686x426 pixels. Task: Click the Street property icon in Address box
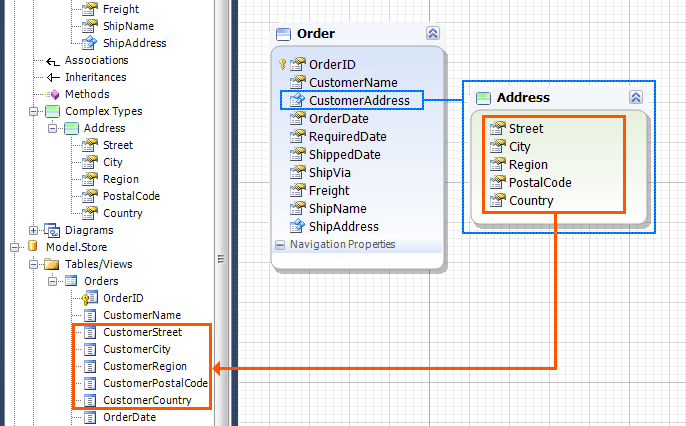[497, 128]
